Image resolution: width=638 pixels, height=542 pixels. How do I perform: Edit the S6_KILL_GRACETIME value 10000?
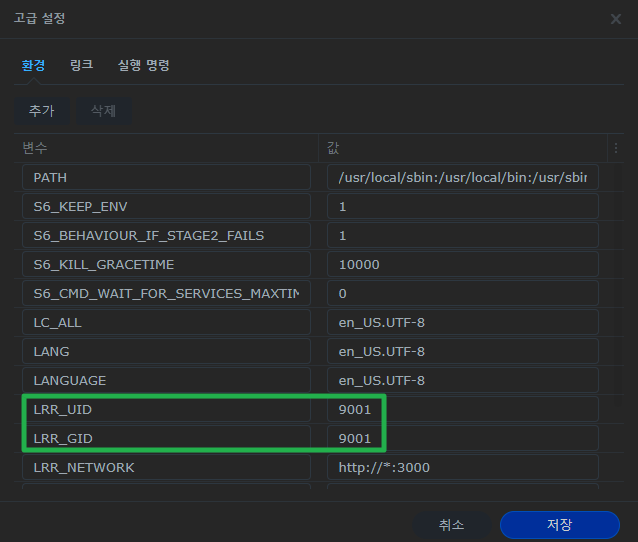point(462,265)
